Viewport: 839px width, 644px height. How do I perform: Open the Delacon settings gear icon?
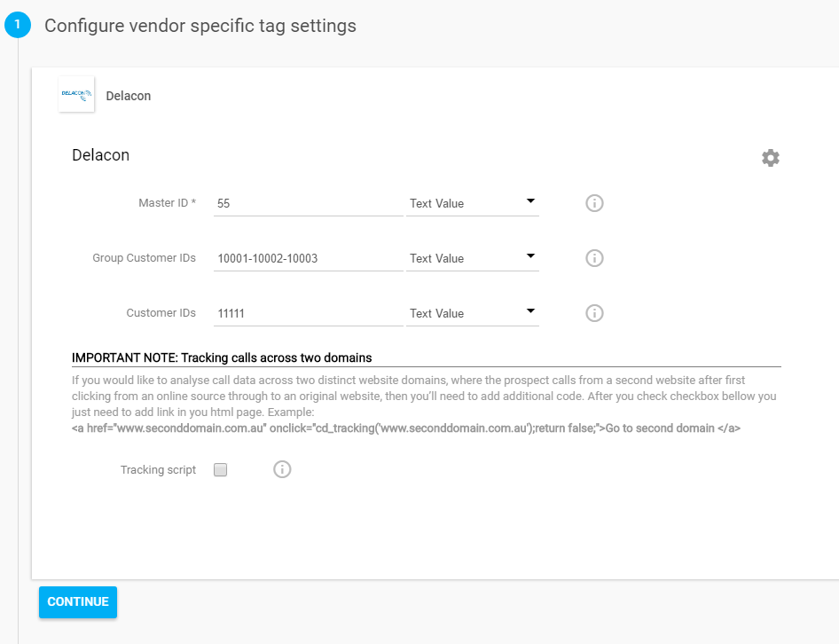point(771,158)
